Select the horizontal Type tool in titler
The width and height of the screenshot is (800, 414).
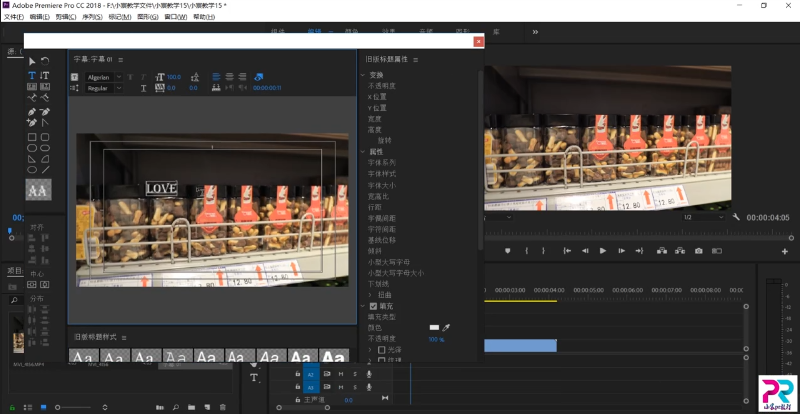pos(32,75)
